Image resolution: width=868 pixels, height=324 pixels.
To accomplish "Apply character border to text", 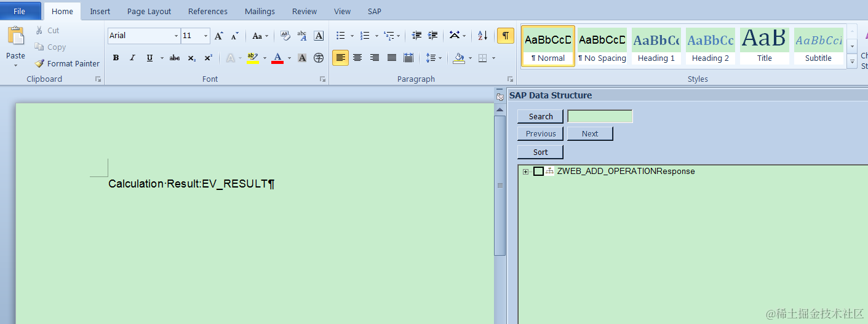I will [x=319, y=36].
